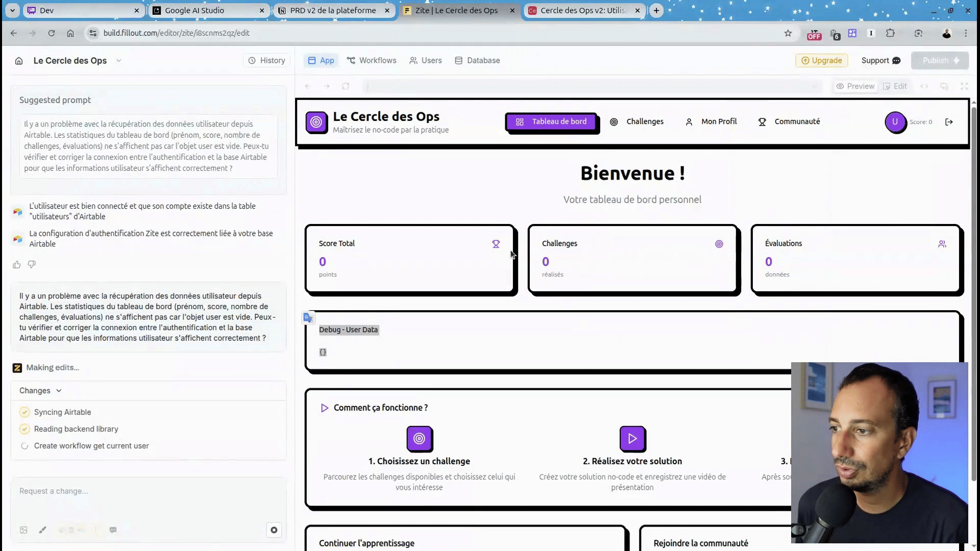Screen dimensions: 980x551
Task: Open the browser tab list dropdown arrow
Action: [x=12, y=10]
